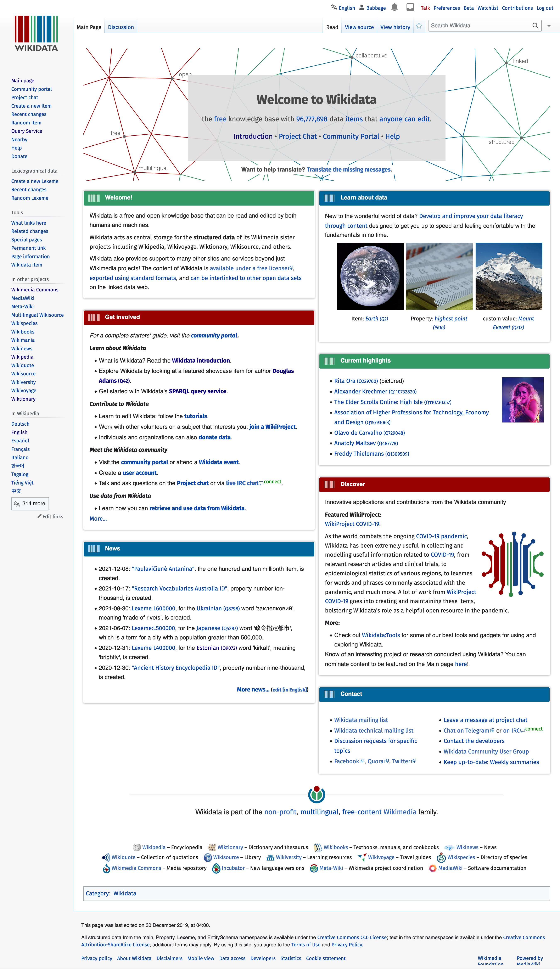Open the Rita Ora (Q229760) item
560x969 pixels.
coord(356,381)
